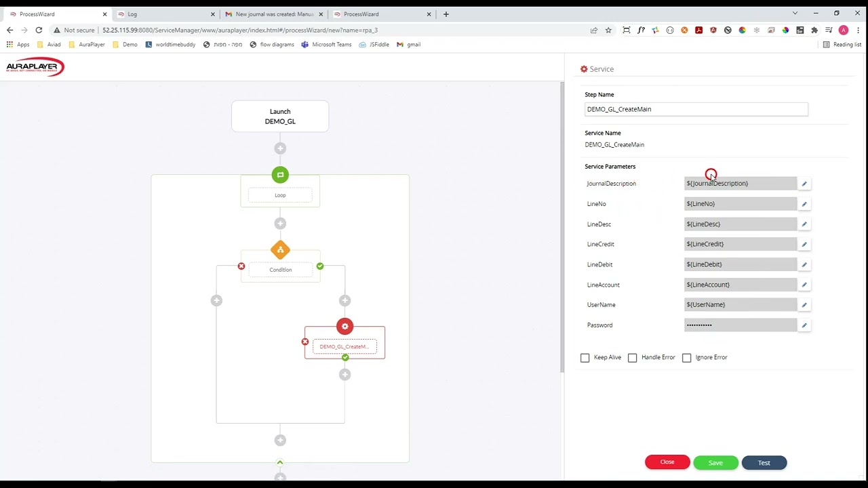Click the green Save button

715,463
